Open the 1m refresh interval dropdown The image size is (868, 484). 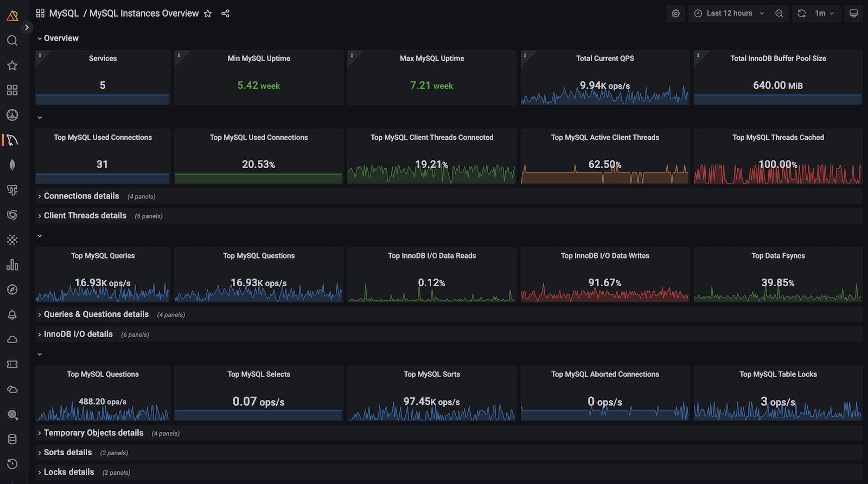(824, 14)
